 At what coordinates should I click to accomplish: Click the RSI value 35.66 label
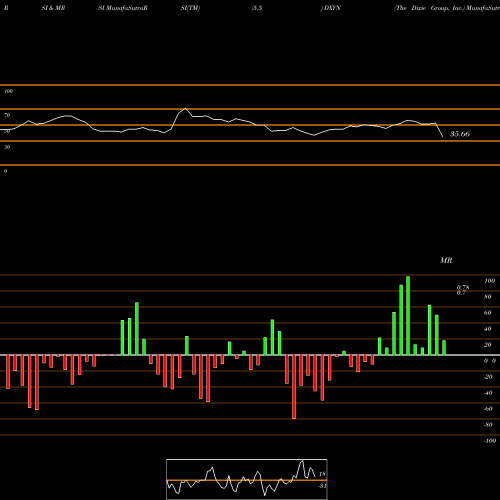[460, 134]
